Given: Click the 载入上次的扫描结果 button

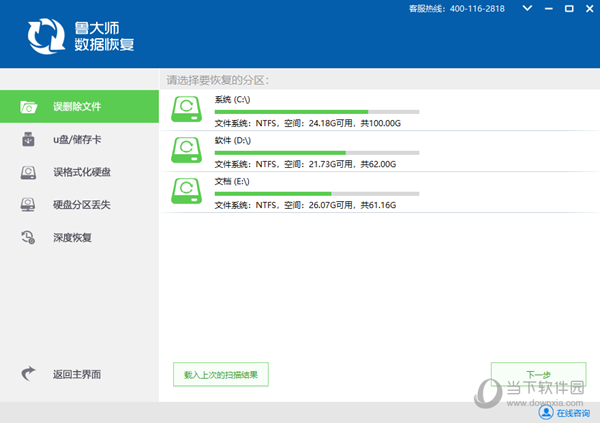Looking at the screenshot, I should pos(221,374).
